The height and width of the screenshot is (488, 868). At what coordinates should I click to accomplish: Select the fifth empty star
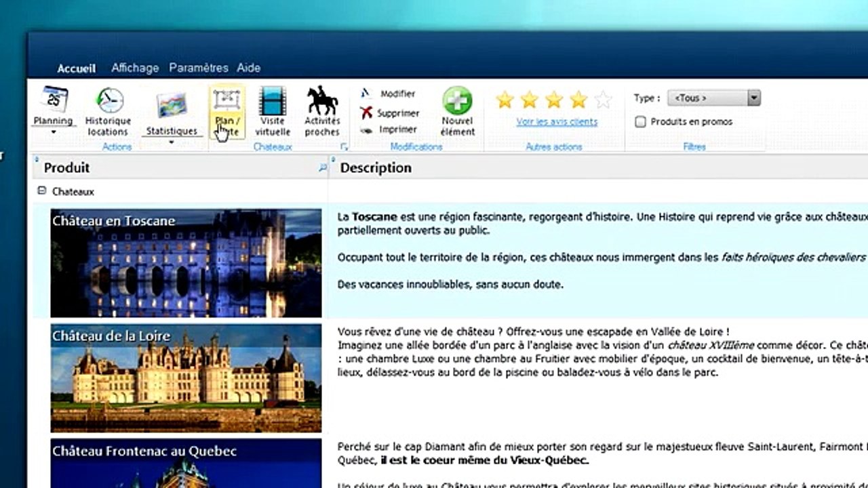603,100
